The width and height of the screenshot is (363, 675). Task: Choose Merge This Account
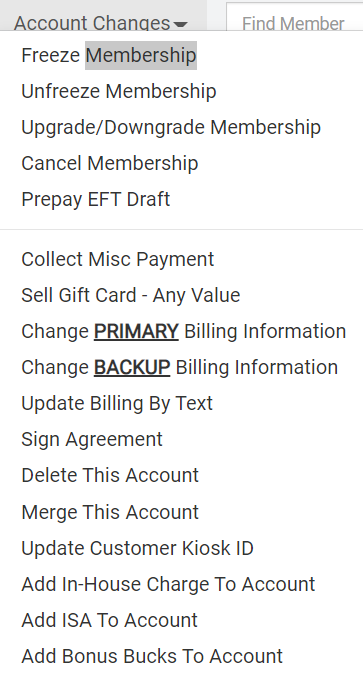point(110,512)
